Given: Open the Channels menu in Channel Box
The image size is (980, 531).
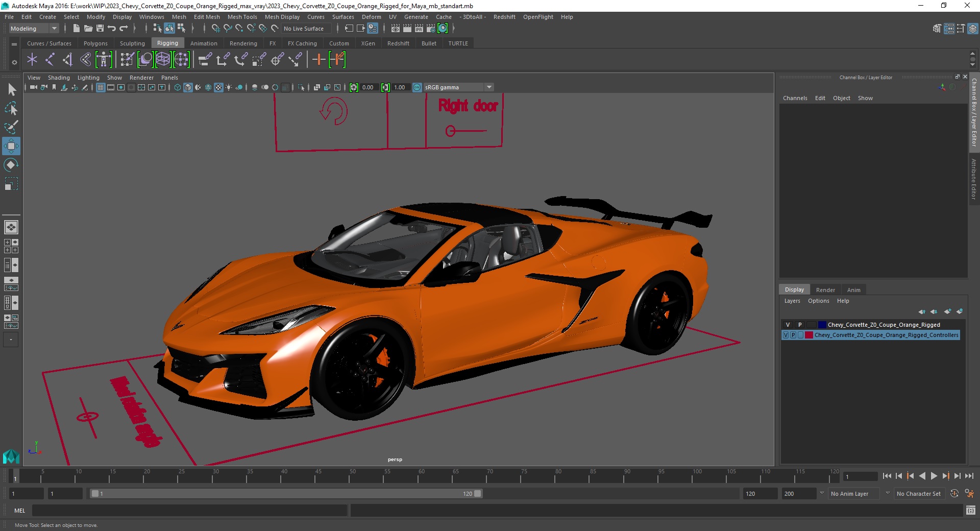Looking at the screenshot, I should tap(795, 98).
